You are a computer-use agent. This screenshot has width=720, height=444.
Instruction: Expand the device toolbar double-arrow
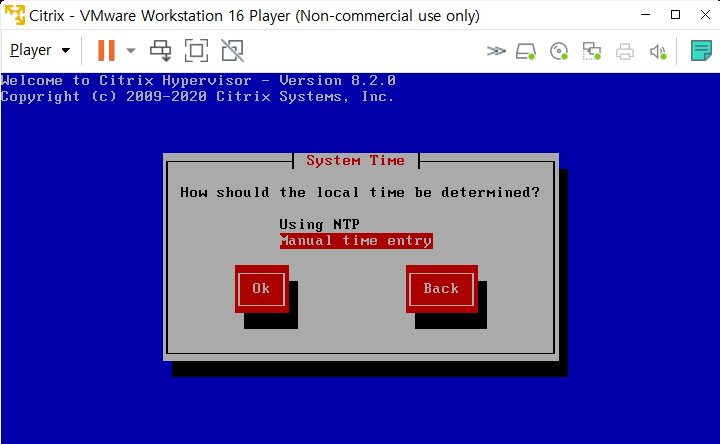coord(496,51)
